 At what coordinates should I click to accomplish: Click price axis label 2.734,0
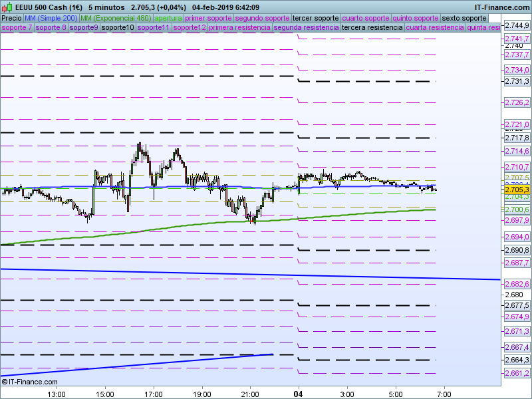[517, 70]
